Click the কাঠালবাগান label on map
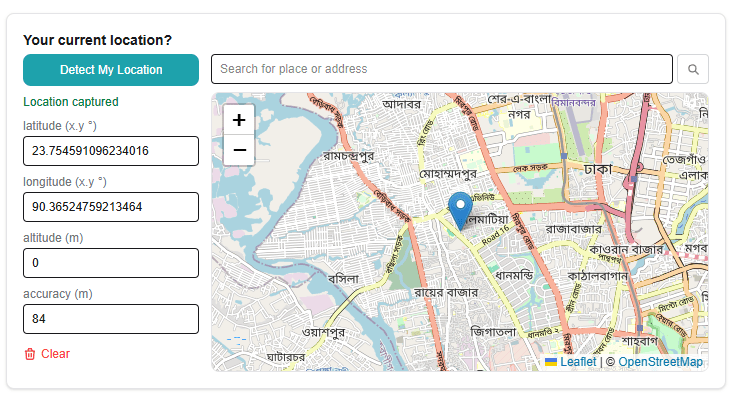Image resolution: width=735 pixels, height=395 pixels. (x=598, y=276)
